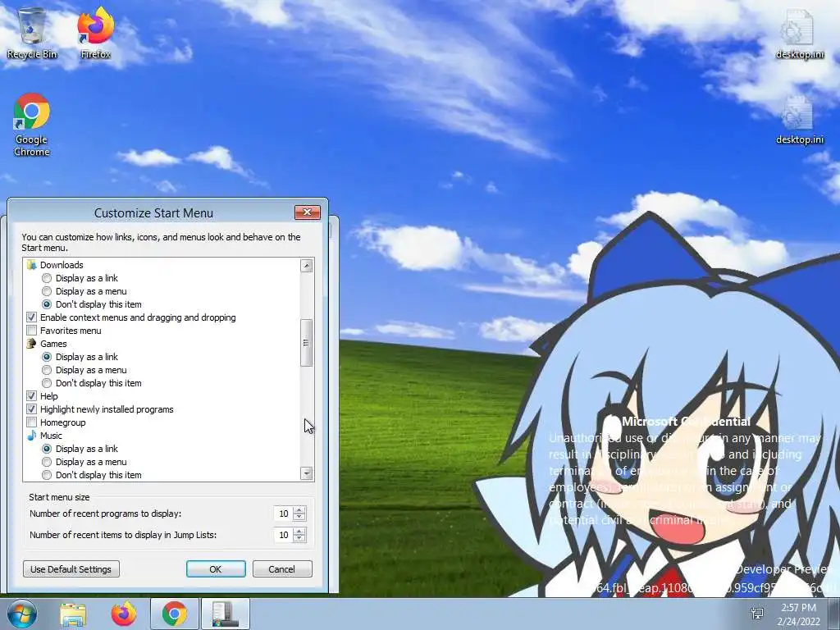Screen dimensions: 840x630
Task: Open the Recycle Bin desktop icon
Action: pos(32,33)
